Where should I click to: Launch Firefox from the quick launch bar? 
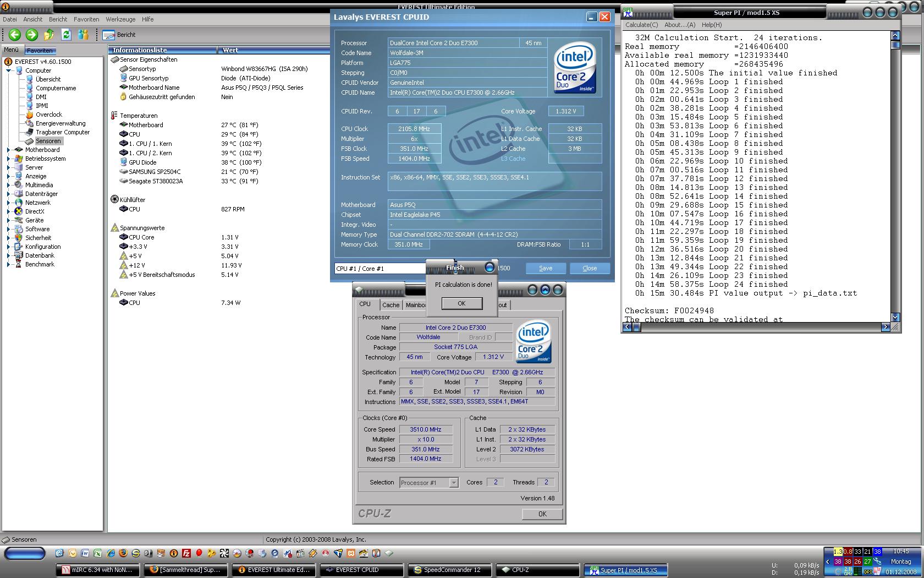[x=123, y=553]
